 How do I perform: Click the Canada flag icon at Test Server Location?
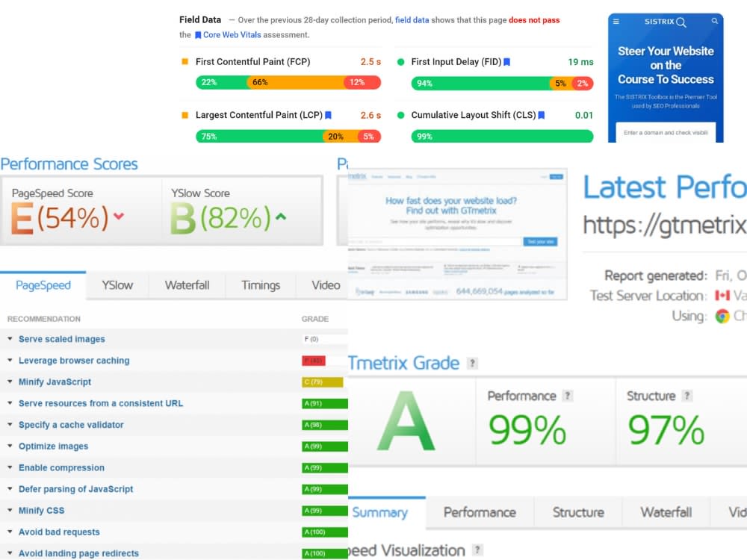[722, 296]
